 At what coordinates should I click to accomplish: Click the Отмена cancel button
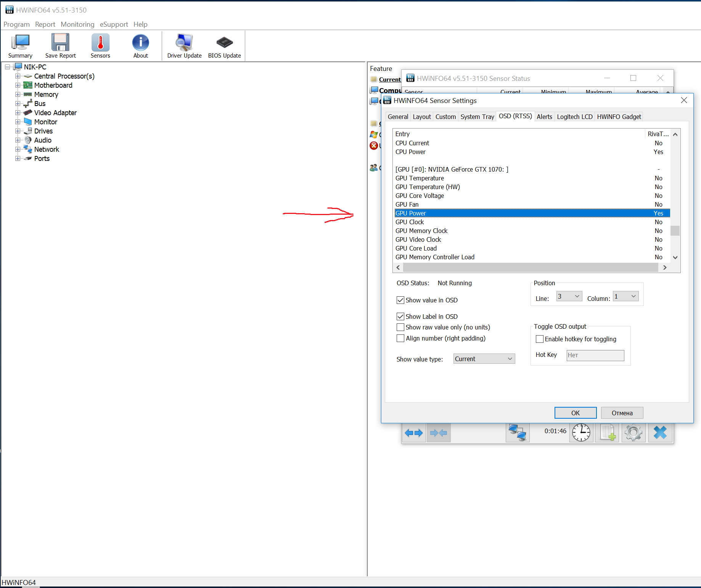[x=622, y=413]
